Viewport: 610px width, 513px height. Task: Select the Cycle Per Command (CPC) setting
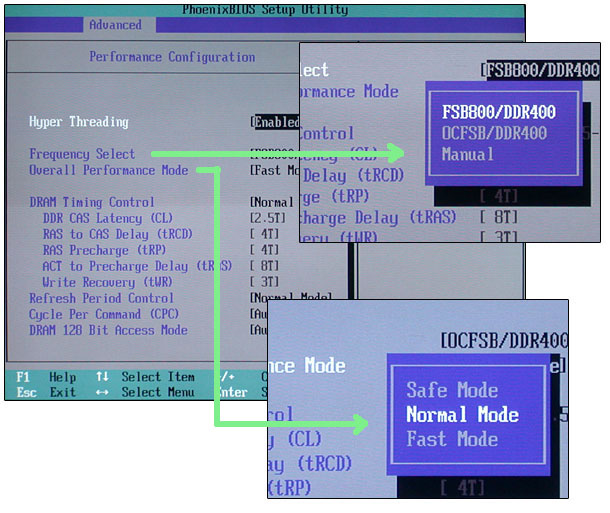coord(104,314)
